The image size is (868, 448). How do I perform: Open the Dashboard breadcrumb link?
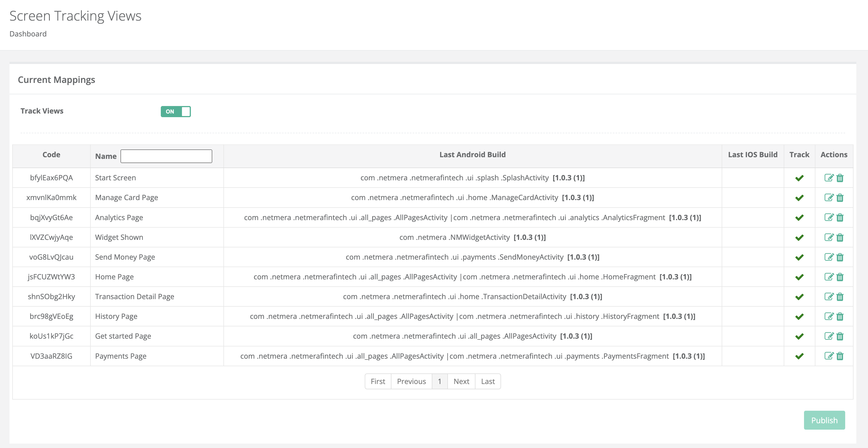point(28,34)
